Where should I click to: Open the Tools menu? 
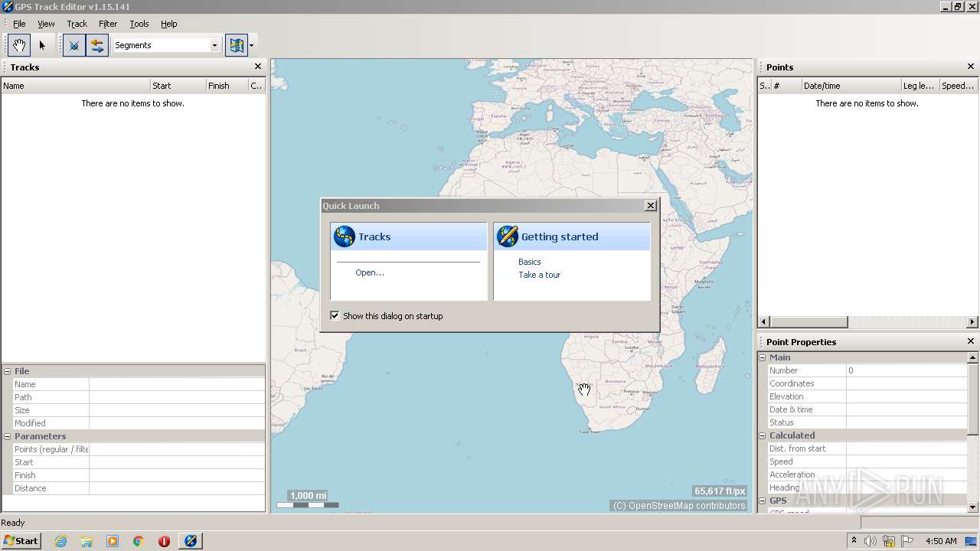click(x=139, y=24)
